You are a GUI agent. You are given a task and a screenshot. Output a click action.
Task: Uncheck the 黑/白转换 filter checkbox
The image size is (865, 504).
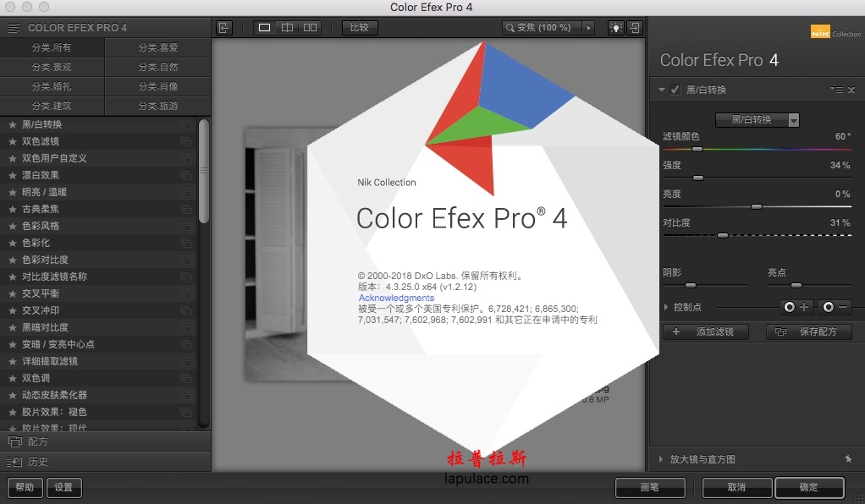pyautogui.click(x=675, y=90)
